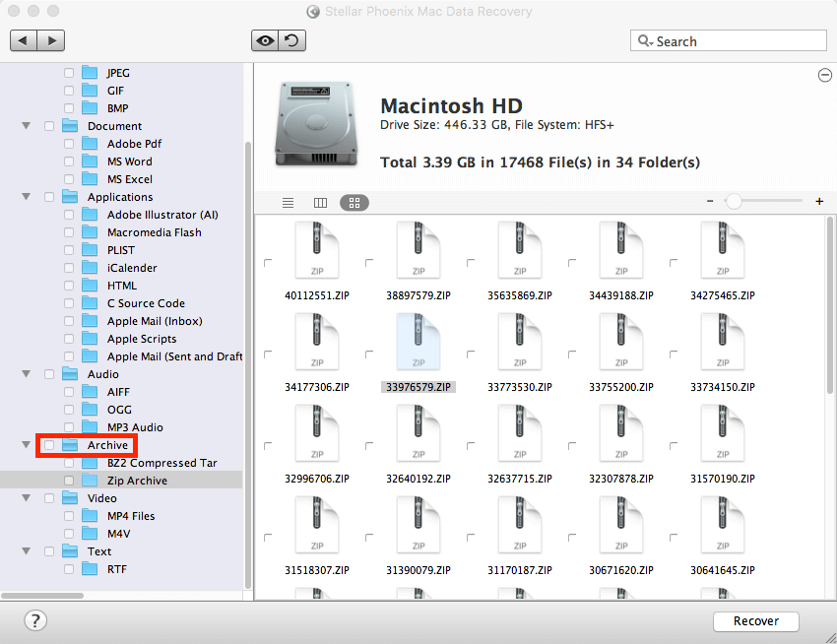Switch to column view icon

point(320,203)
